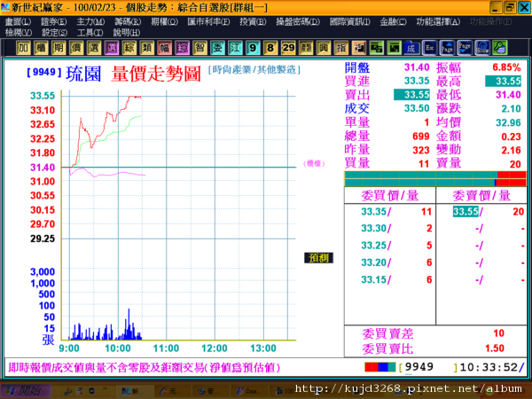Image resolution: width=532 pixels, height=399 pixels.
Task: Open the 工具(T) menu
Action: point(90,33)
